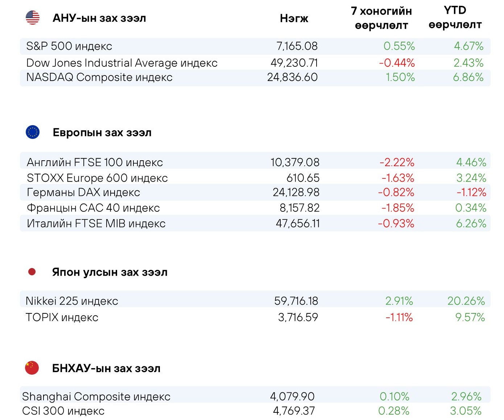Click the Japan flag icon
504x420 pixels.
(32, 272)
